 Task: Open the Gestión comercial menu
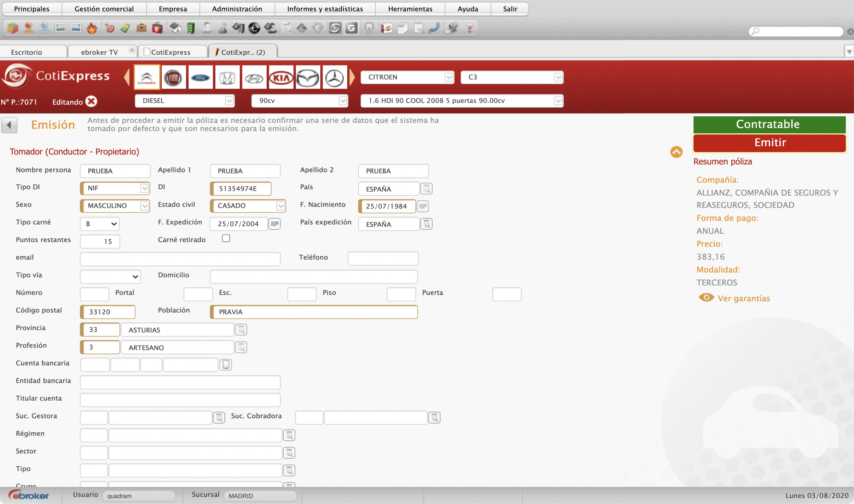[x=104, y=9]
